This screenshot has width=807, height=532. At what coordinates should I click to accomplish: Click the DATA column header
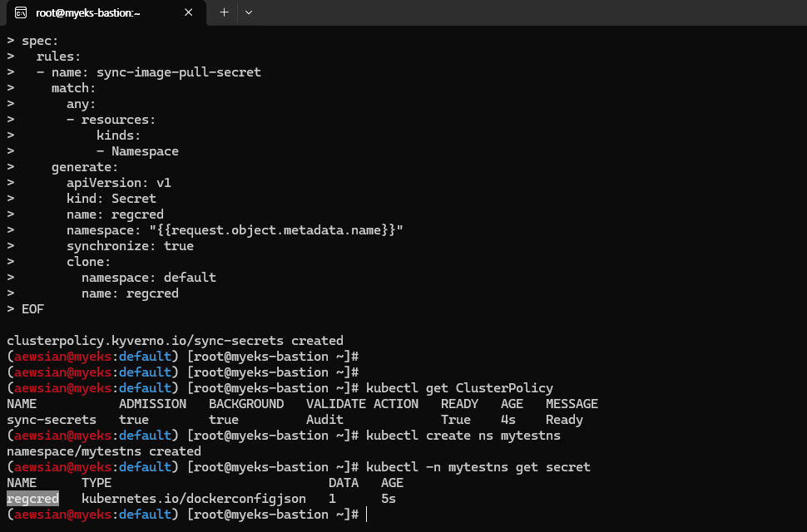[344, 483]
